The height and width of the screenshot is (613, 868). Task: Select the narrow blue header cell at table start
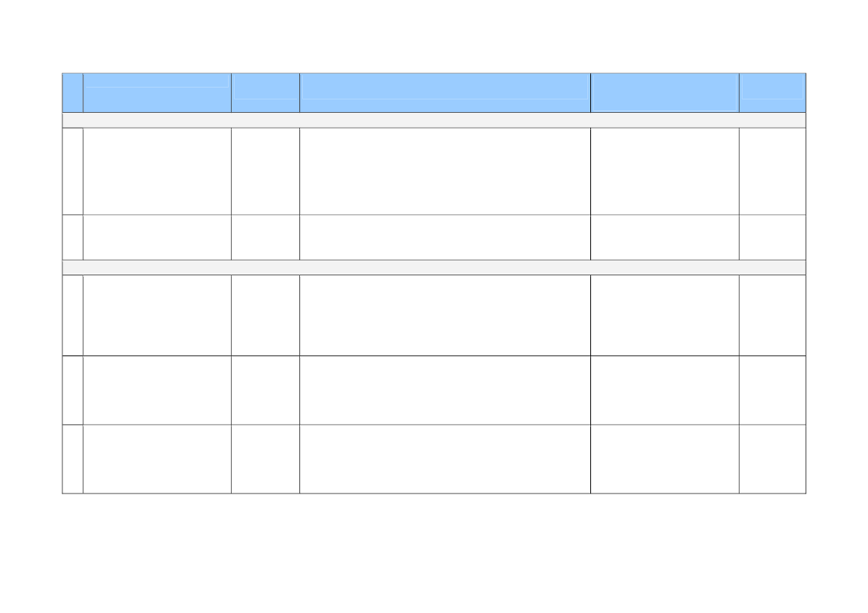(x=73, y=92)
